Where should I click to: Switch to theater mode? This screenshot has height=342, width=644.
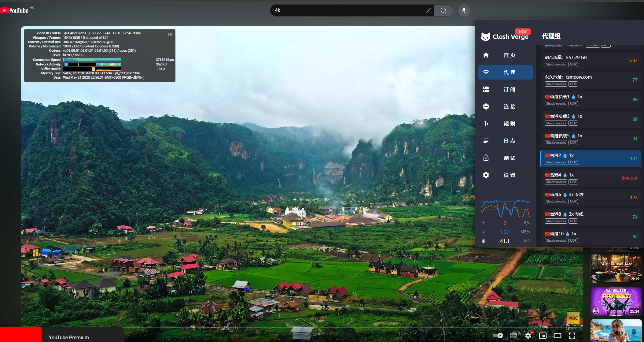click(558, 336)
